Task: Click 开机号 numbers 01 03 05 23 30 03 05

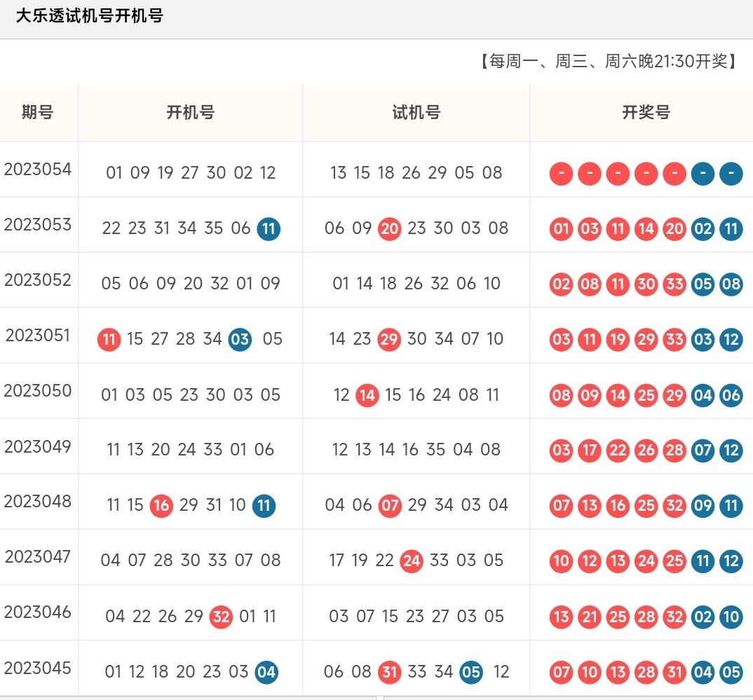Action: (191, 395)
